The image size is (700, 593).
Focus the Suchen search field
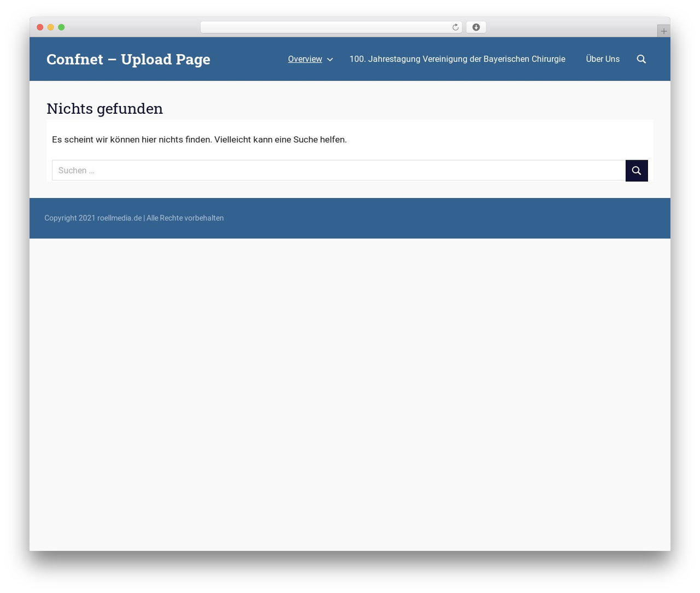coord(339,171)
